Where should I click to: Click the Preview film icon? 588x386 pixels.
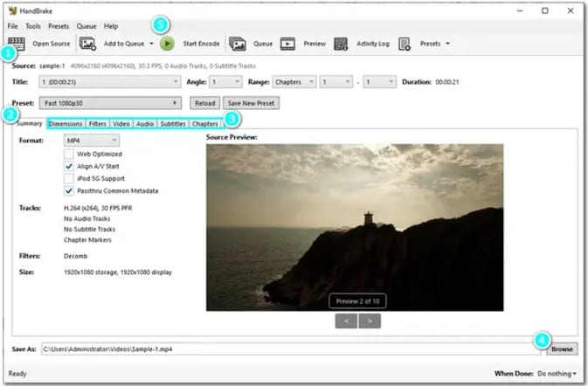click(x=287, y=44)
